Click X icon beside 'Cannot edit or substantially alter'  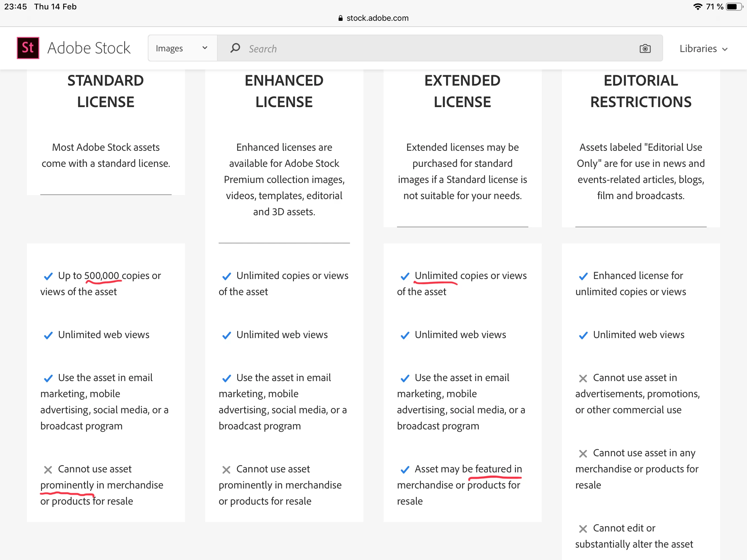[x=583, y=528]
